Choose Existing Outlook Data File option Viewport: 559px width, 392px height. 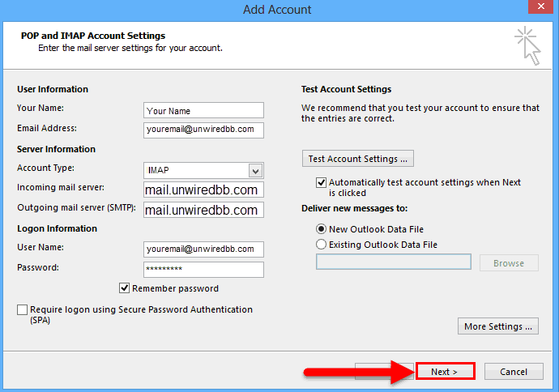pyautogui.click(x=321, y=244)
